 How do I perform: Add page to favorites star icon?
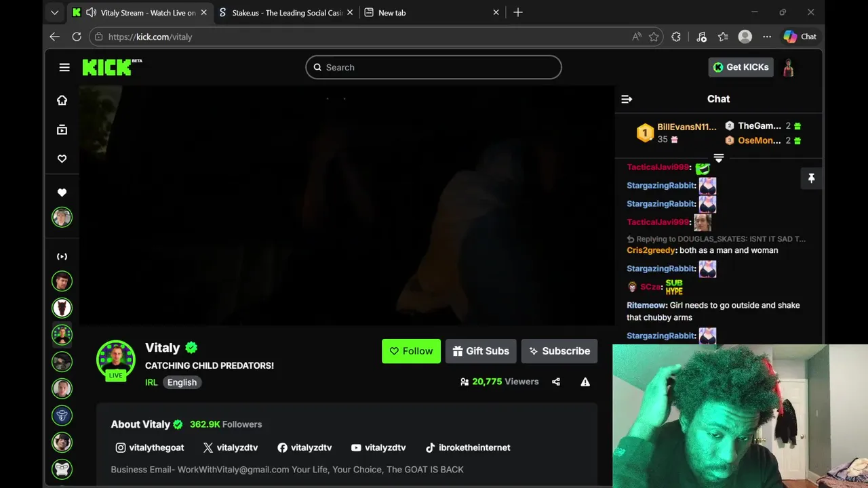pyautogui.click(x=654, y=37)
